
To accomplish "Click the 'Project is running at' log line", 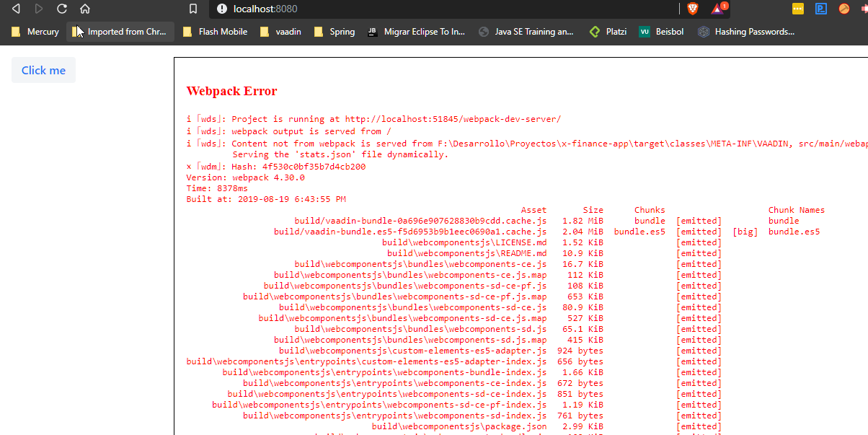I will pyautogui.click(x=373, y=119).
